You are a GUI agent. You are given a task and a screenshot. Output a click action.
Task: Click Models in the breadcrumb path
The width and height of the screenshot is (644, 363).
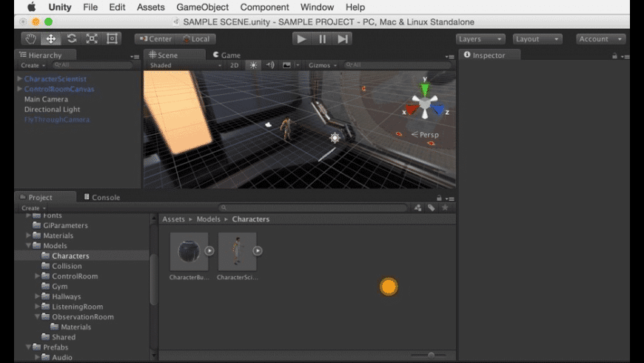208,219
